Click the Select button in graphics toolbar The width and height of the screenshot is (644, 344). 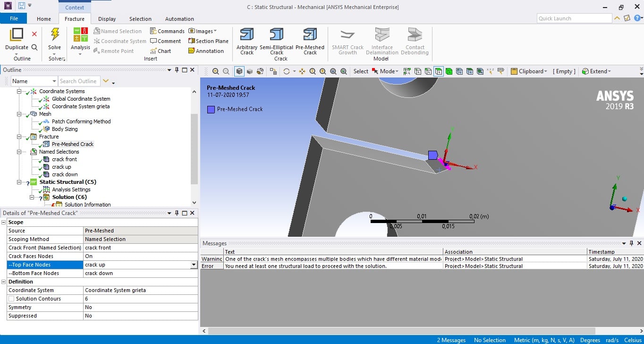[x=361, y=71]
